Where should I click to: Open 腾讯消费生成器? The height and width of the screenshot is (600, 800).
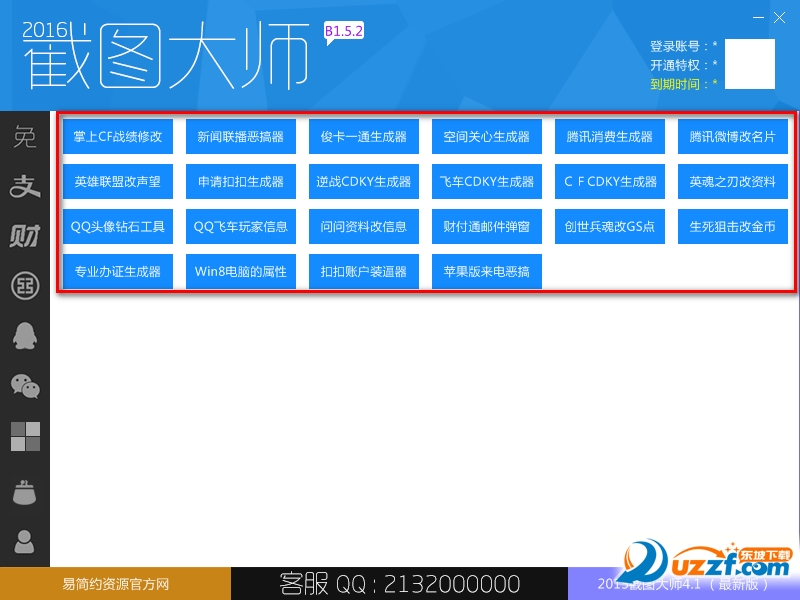[610, 136]
